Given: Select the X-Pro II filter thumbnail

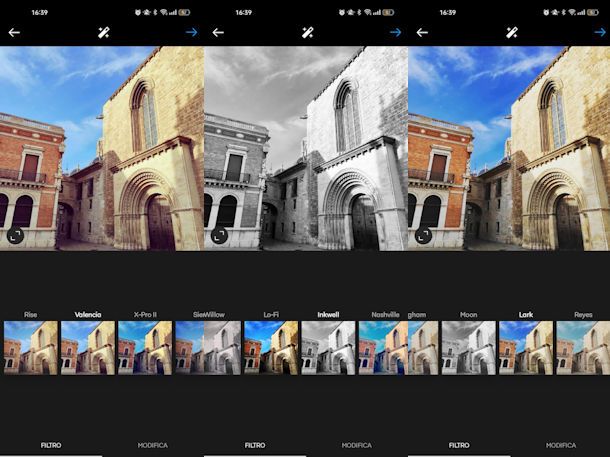Looking at the screenshot, I should [145, 348].
